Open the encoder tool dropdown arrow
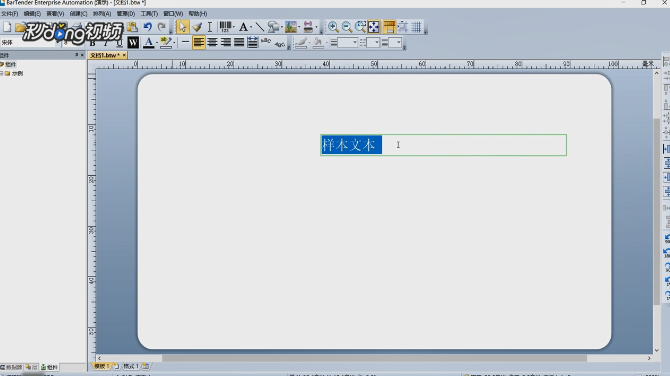Viewport: 670px width, 376px height. [x=316, y=27]
